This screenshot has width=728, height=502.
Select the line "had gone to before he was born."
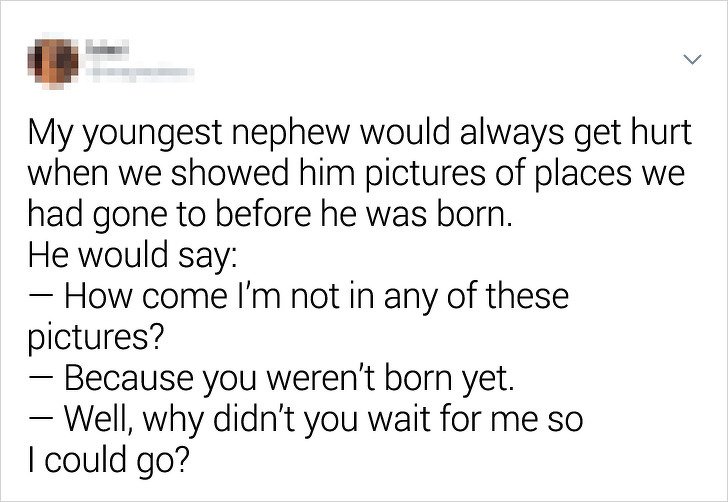pyautogui.click(x=270, y=215)
